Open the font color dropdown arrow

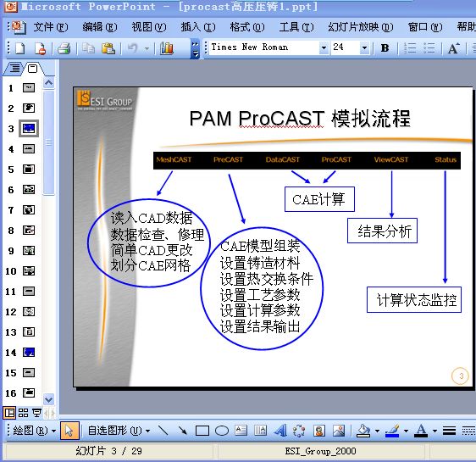click(x=434, y=431)
